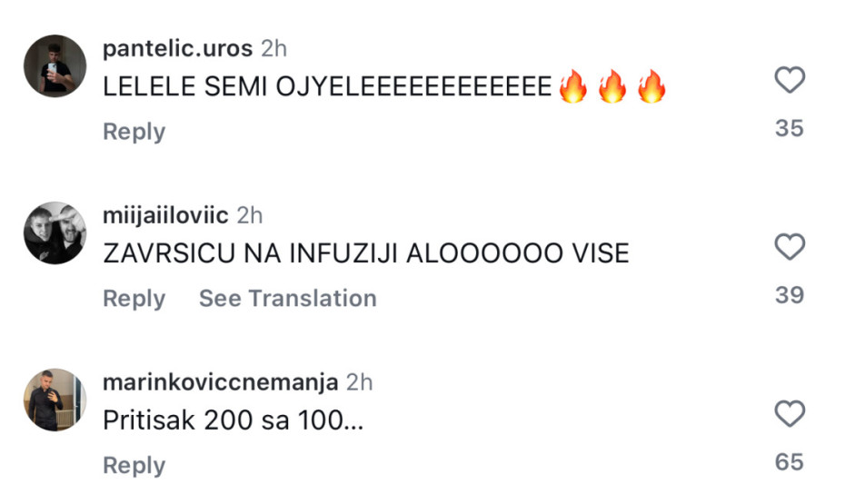Like pantelic.uros's comment with the heart
This screenshot has height=504, width=845.
tap(790, 81)
